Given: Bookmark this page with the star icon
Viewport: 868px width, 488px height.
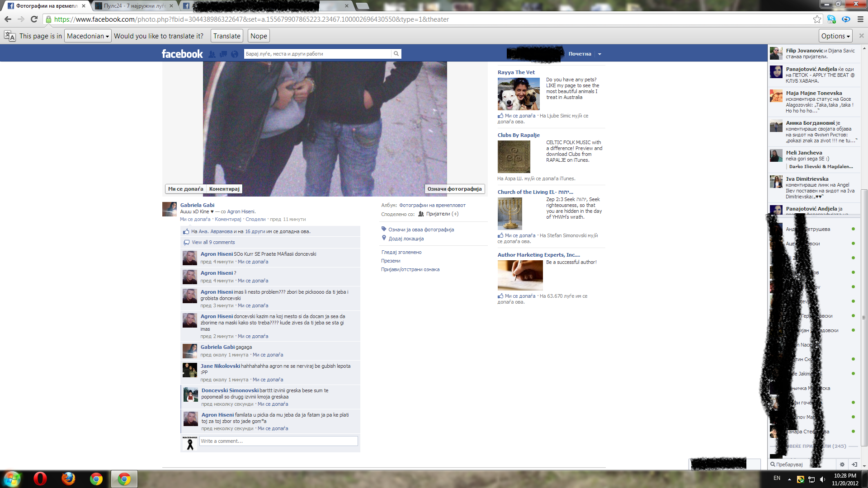Looking at the screenshot, I should coord(817,19).
